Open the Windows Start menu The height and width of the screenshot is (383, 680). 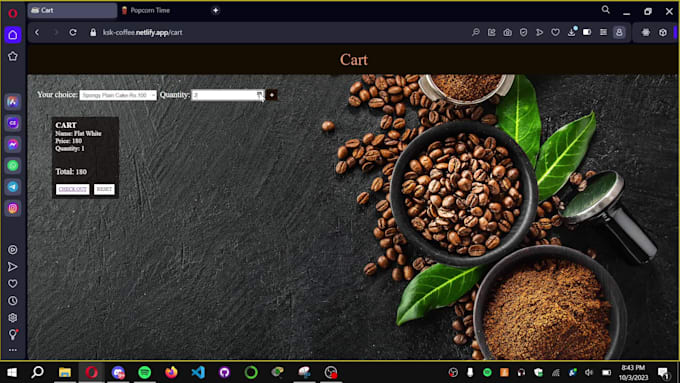click(12, 372)
